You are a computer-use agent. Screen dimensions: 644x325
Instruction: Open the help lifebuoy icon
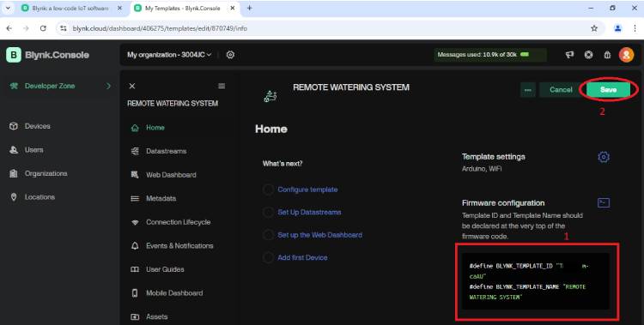pos(588,55)
